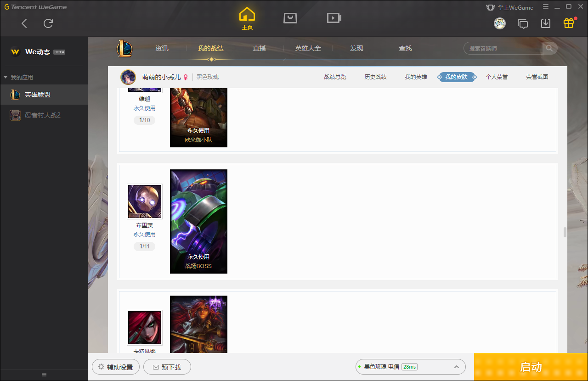This screenshot has height=381, width=588.
Task: Click the League of Legends logo
Action: [124, 49]
